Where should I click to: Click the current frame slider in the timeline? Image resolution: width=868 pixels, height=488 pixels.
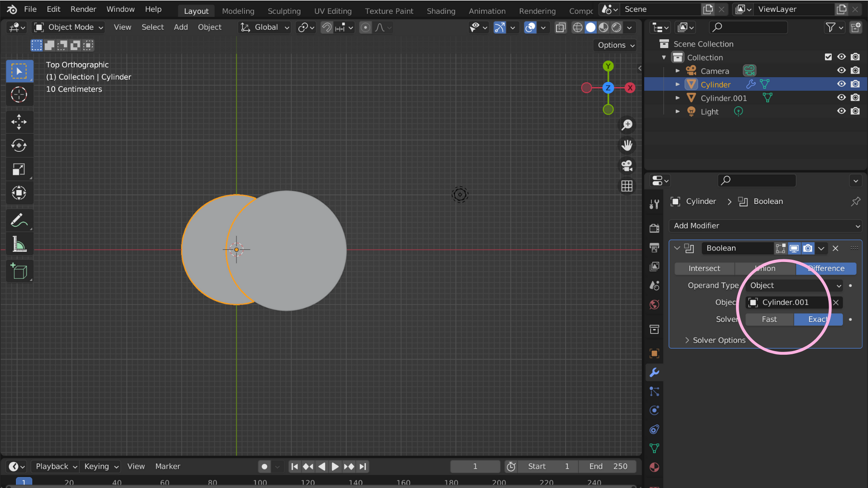tap(475, 466)
